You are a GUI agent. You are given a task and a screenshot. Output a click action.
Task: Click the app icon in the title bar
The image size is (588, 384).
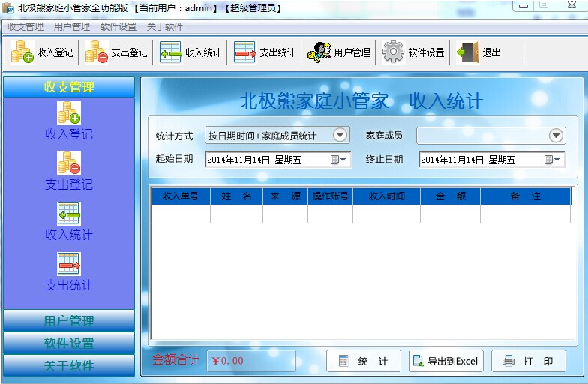pos(8,7)
